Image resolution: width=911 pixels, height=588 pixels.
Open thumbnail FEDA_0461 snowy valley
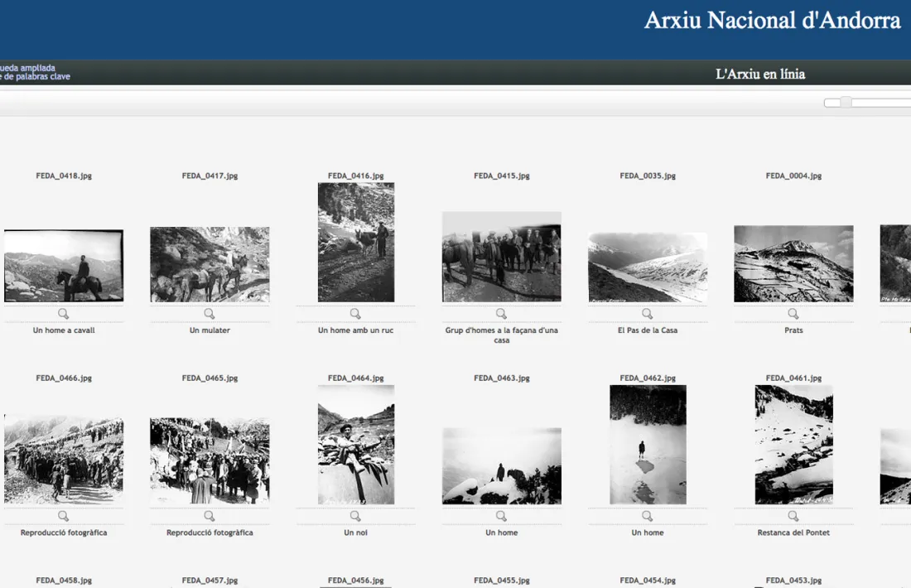(x=793, y=445)
